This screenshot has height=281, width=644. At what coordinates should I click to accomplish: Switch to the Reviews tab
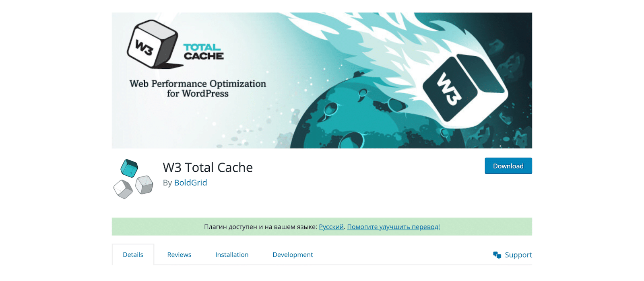coord(179,254)
